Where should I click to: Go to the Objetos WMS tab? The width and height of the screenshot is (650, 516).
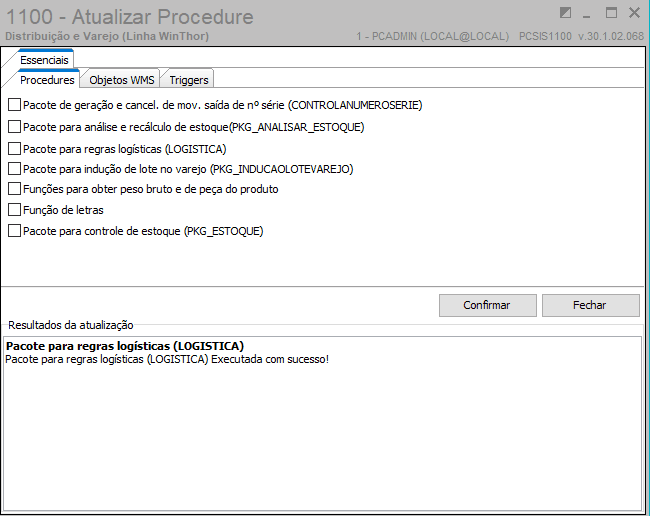point(121,80)
